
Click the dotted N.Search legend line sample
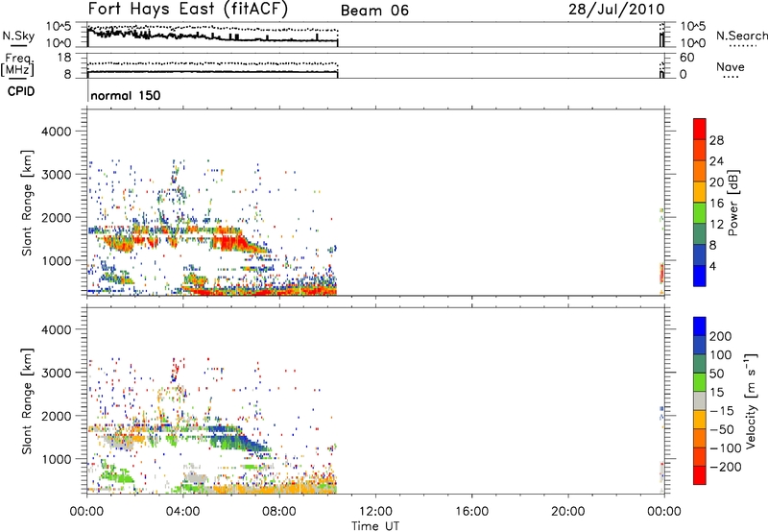click(743, 46)
